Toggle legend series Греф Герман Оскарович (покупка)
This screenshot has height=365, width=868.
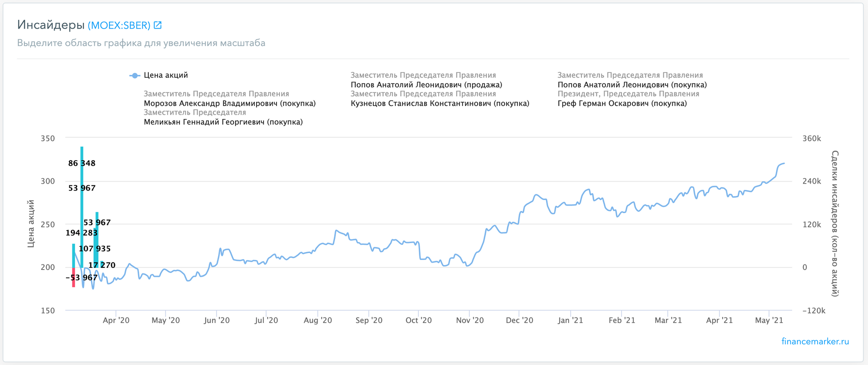622,103
